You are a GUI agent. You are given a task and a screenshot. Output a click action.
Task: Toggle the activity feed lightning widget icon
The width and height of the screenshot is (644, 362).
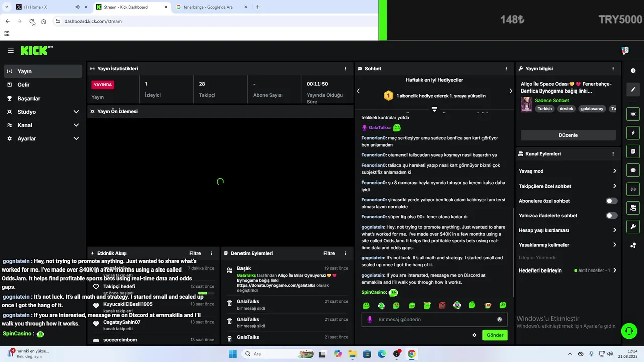point(633,133)
